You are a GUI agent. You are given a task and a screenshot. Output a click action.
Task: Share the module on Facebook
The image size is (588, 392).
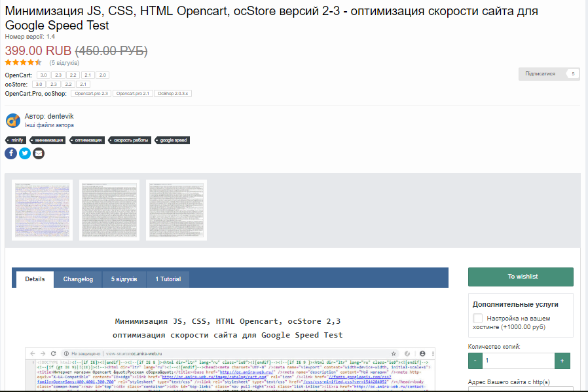point(11,153)
